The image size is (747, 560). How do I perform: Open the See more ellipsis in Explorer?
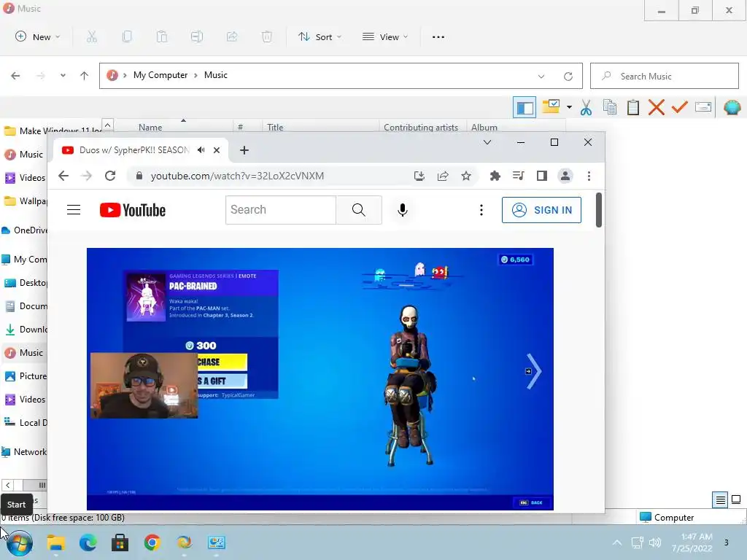click(438, 36)
